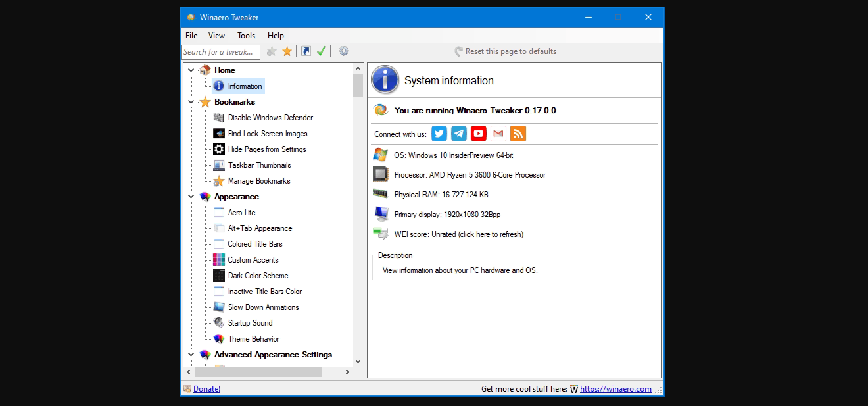
Task: Click the Disable Windows Defender icon
Action: (x=219, y=118)
